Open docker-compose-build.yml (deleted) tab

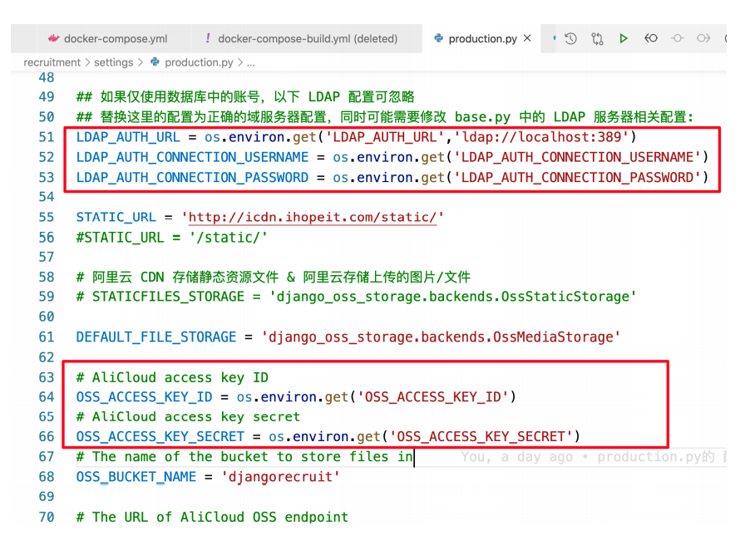pos(307,38)
